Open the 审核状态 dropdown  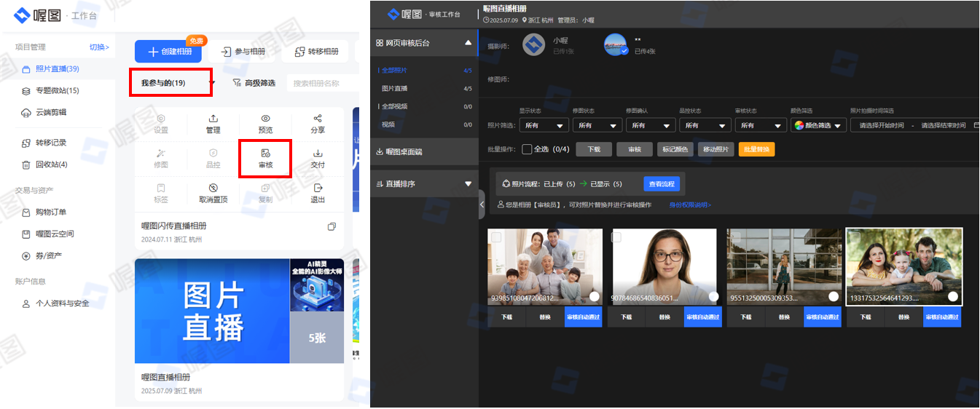[x=760, y=125]
